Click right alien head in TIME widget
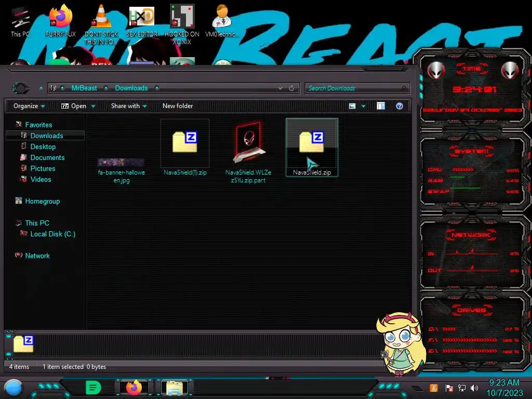Viewport: 532px width, 399px height. click(x=510, y=71)
